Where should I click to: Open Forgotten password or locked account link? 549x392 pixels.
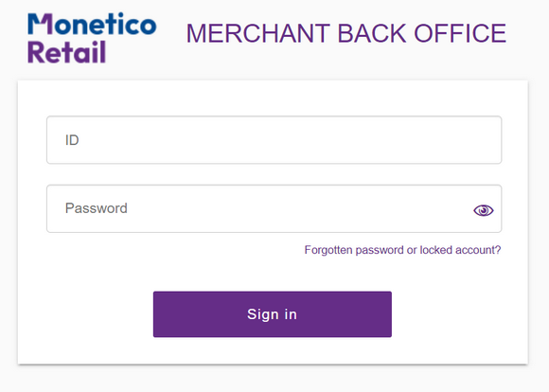(x=402, y=250)
